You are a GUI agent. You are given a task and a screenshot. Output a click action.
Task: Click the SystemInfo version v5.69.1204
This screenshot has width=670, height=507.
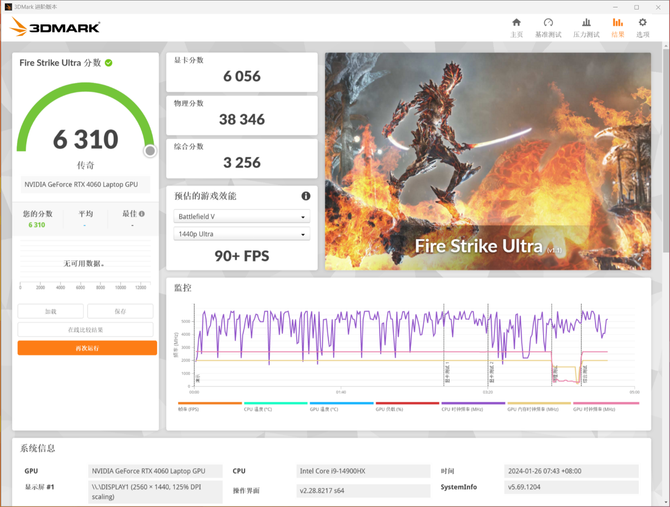pos(571,487)
